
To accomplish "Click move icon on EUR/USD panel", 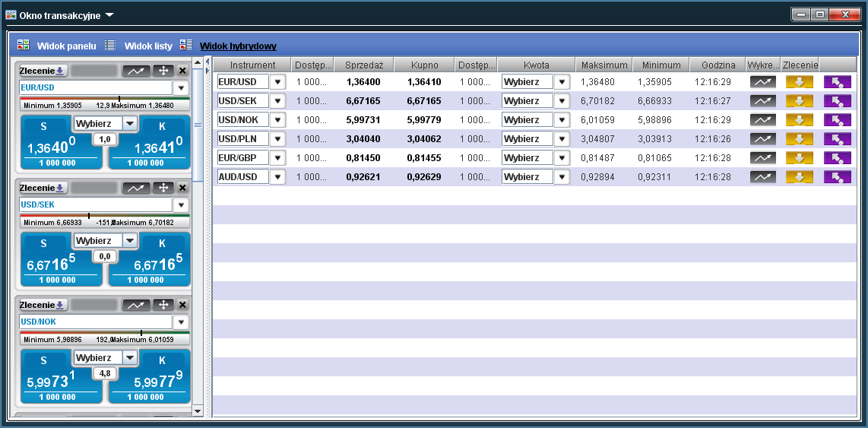I will [163, 70].
